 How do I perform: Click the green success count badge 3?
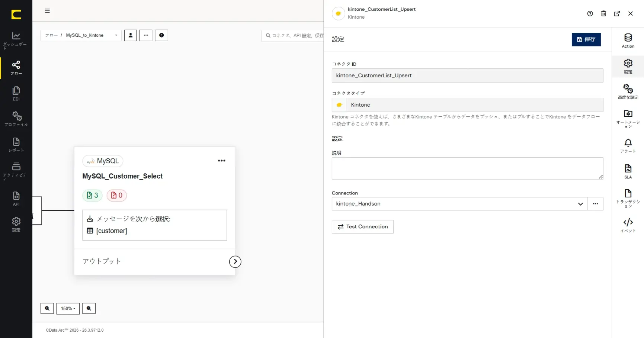92,195
